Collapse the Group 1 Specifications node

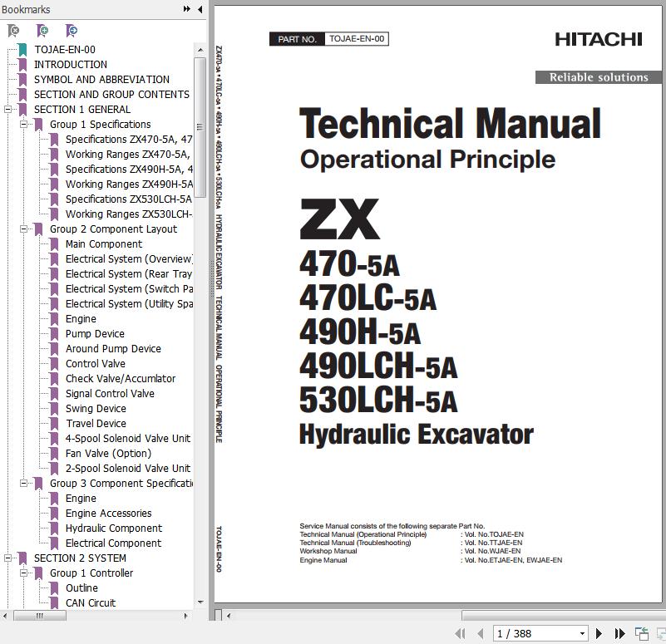[24, 124]
